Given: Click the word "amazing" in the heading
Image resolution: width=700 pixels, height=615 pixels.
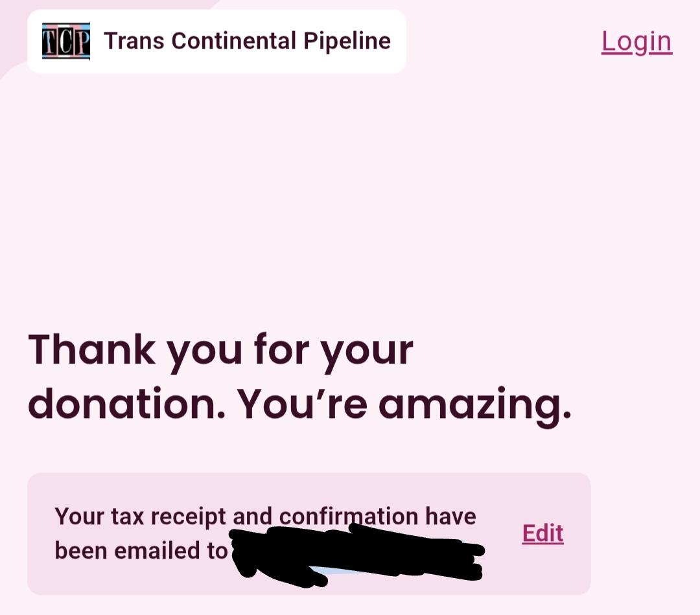Looking at the screenshot, I should [474, 403].
